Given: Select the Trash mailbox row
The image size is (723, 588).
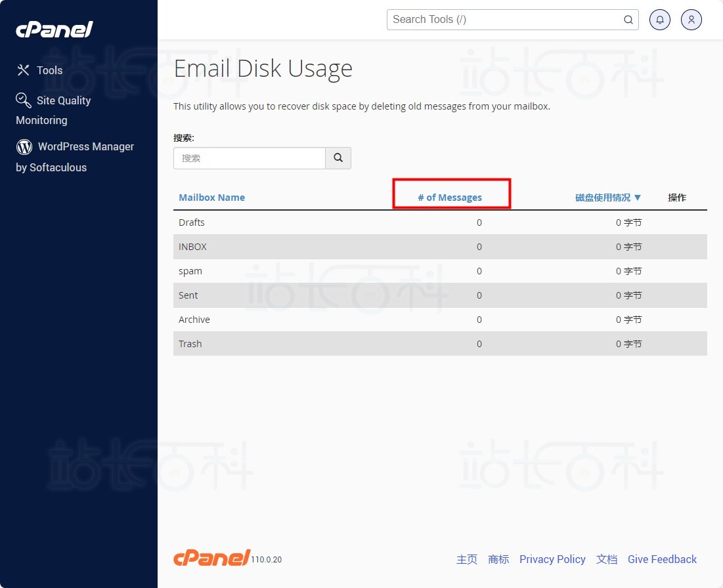Looking at the screenshot, I should tap(190, 344).
